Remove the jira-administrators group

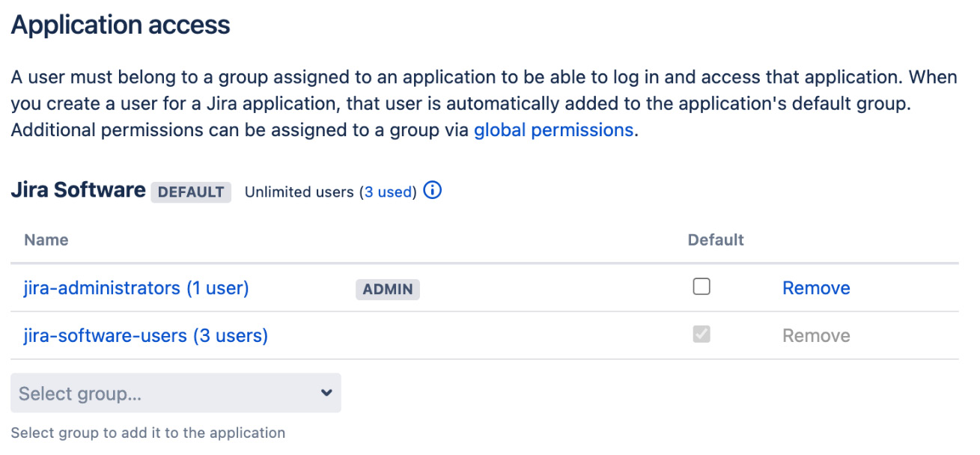coord(815,287)
